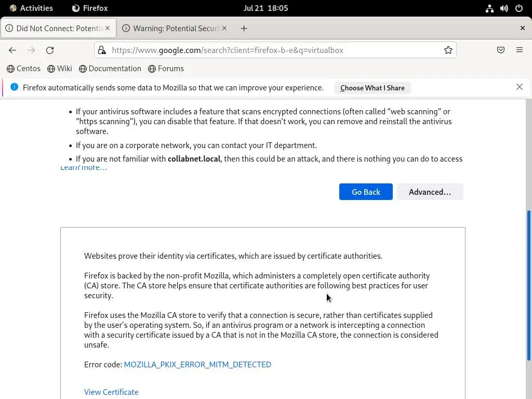Click the Firefox icon in the top bar
The image size is (532, 399).
[76, 8]
